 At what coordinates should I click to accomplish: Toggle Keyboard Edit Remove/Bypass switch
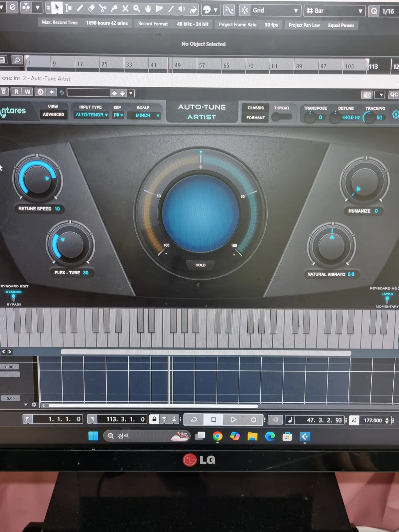[14, 297]
